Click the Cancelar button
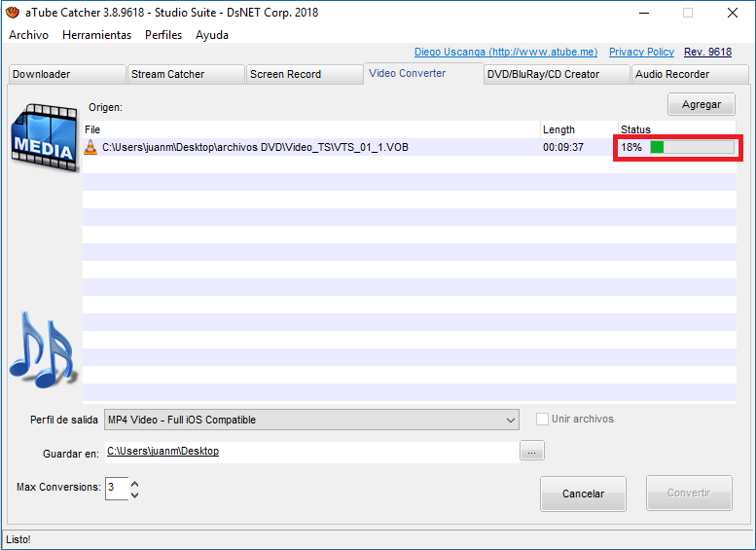 coord(583,494)
